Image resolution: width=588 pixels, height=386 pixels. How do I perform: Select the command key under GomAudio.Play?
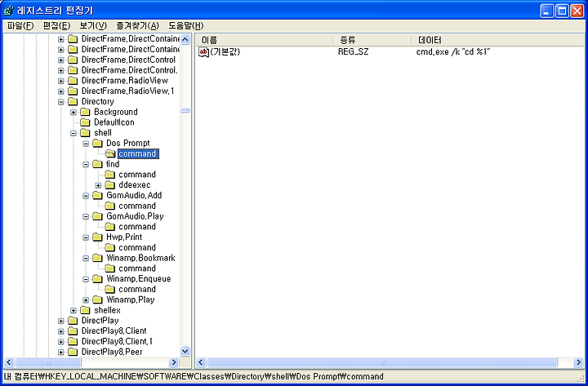137,227
